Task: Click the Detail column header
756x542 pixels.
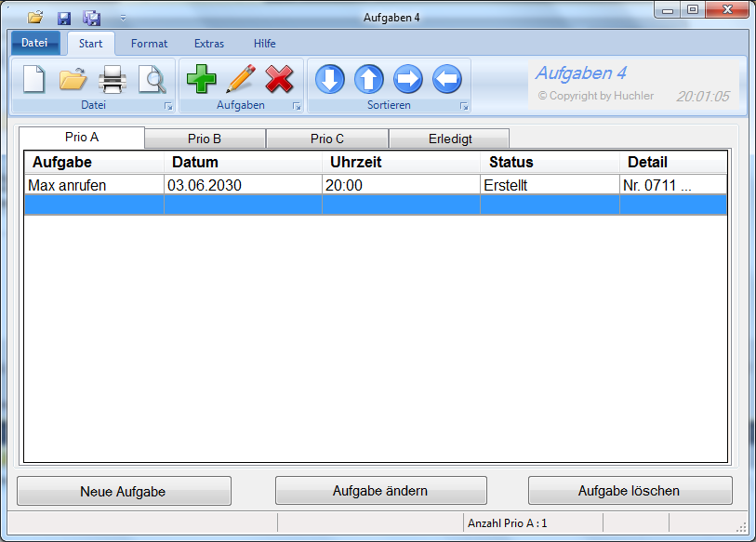Action: [673, 162]
